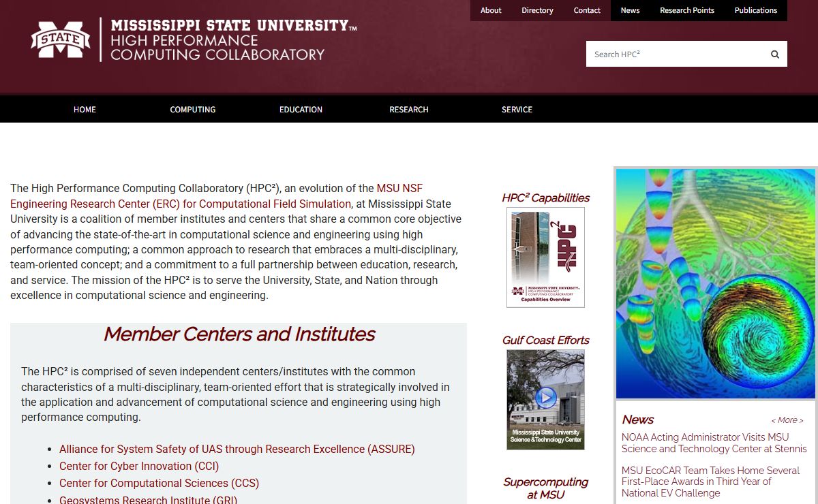818x504 pixels.
Task: Click the Mississippi State M logo
Action: (x=61, y=39)
